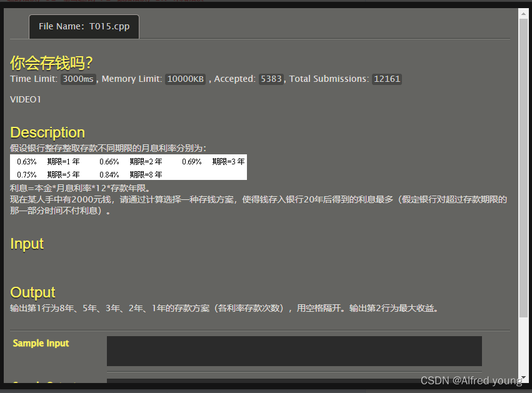Click the Description section heading

pos(48,132)
